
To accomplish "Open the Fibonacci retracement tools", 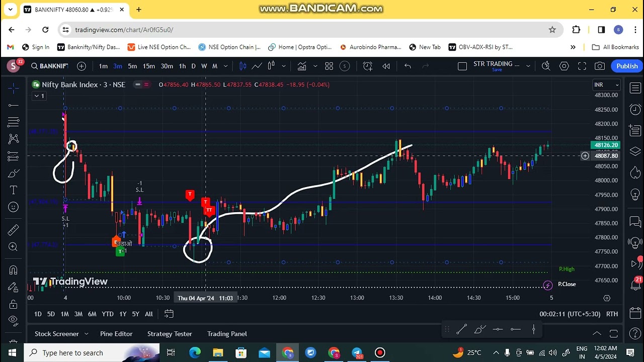I will 14,122.
